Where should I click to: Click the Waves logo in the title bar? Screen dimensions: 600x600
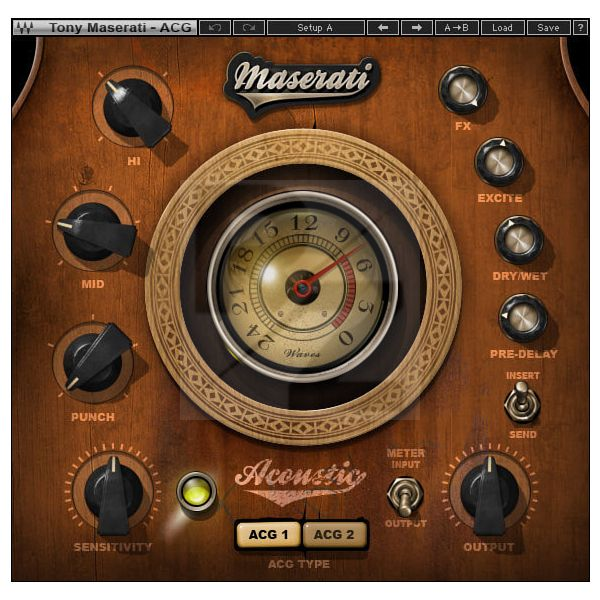point(25,28)
